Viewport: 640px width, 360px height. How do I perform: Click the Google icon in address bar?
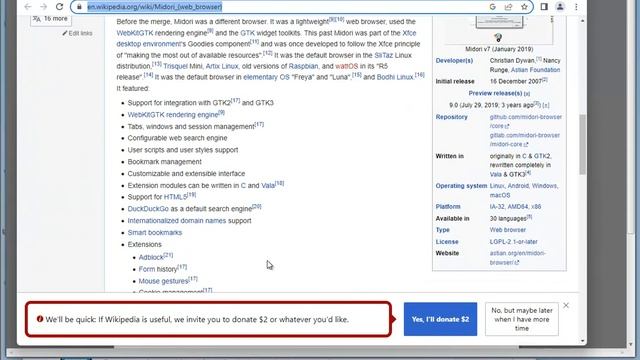click(x=492, y=7)
